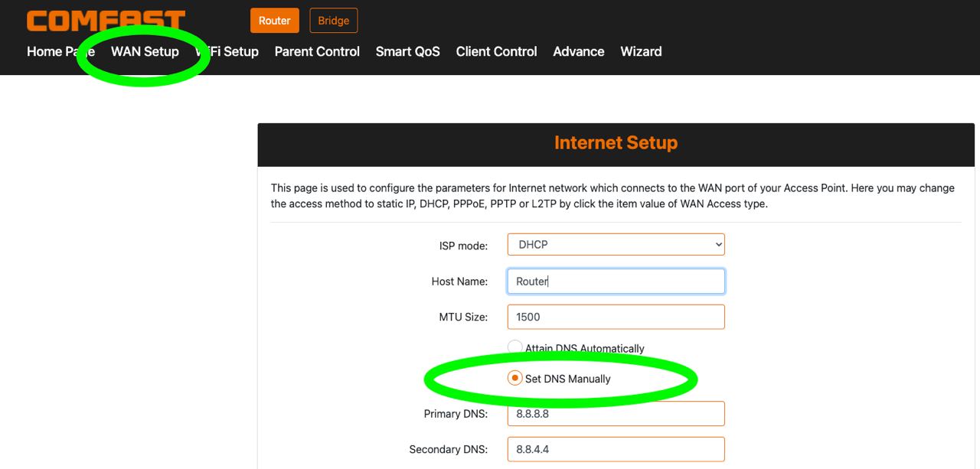Click the MTU Size field
Image resolution: width=980 pixels, height=469 pixels.
616,317
